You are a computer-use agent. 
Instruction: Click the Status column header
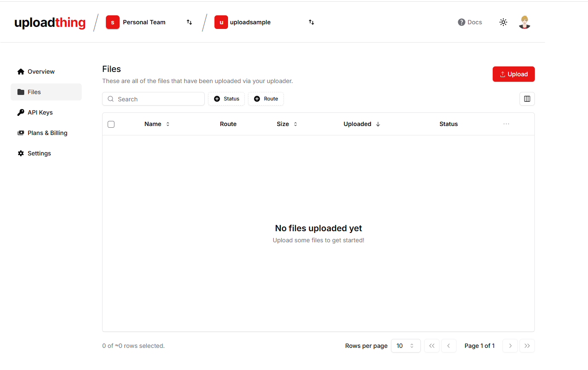[448, 124]
